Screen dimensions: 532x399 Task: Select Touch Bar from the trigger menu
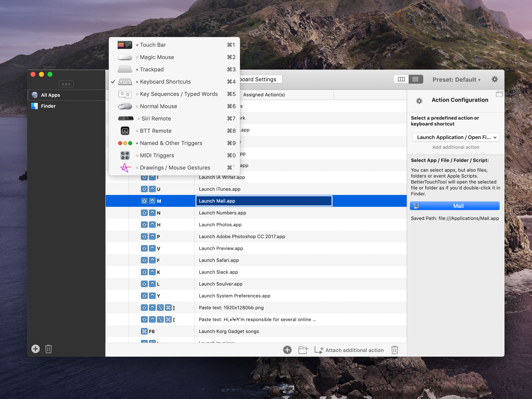coord(174,45)
